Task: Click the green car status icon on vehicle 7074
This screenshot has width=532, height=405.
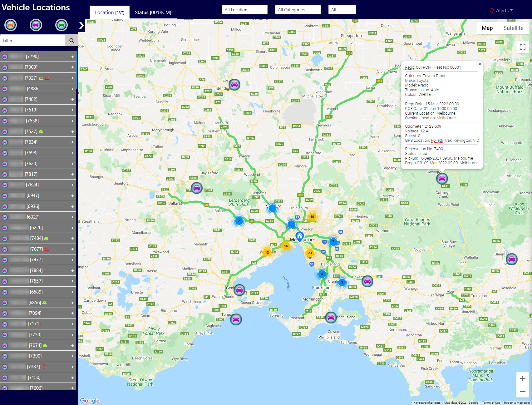Action: [45, 345]
